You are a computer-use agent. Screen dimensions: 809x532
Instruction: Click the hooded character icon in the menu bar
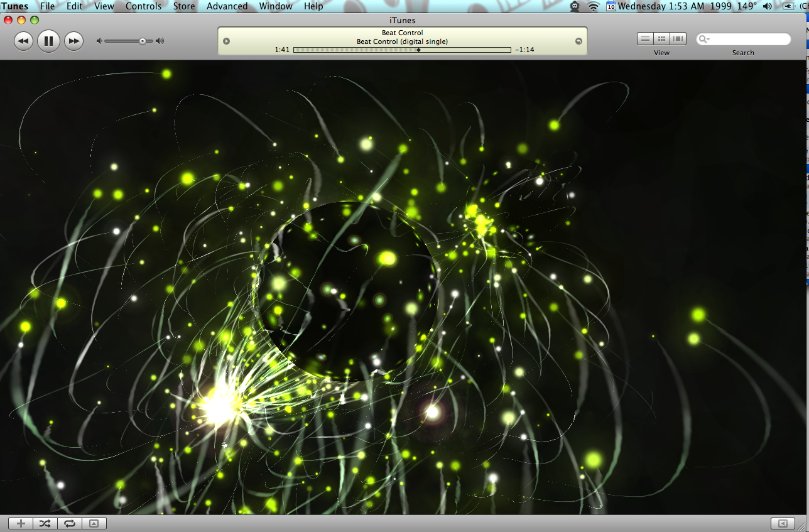pyautogui.click(x=575, y=6)
